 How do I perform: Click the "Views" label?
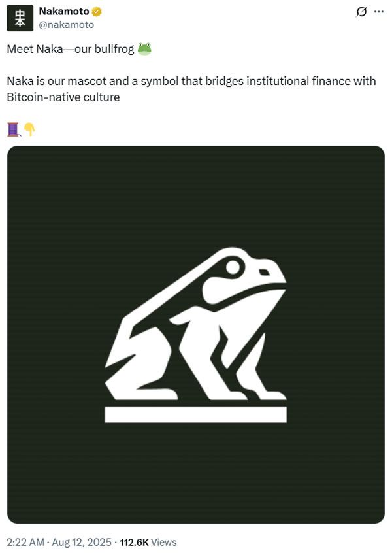point(163,542)
